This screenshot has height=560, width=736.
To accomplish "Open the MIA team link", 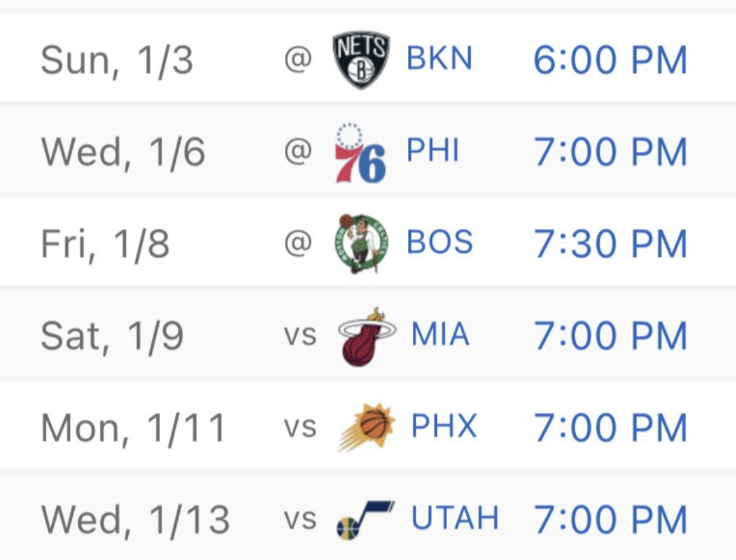I will pyautogui.click(x=440, y=335).
